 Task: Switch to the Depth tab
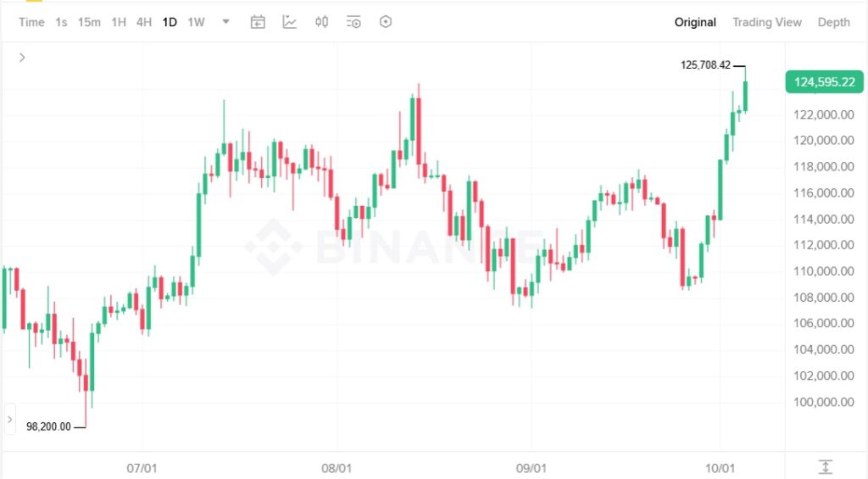point(833,22)
